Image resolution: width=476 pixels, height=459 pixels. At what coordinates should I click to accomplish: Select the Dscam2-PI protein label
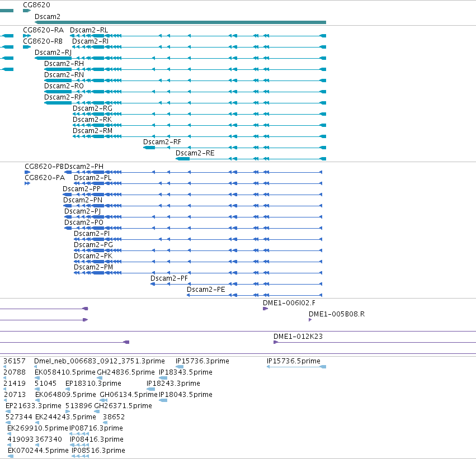[x=92, y=234]
